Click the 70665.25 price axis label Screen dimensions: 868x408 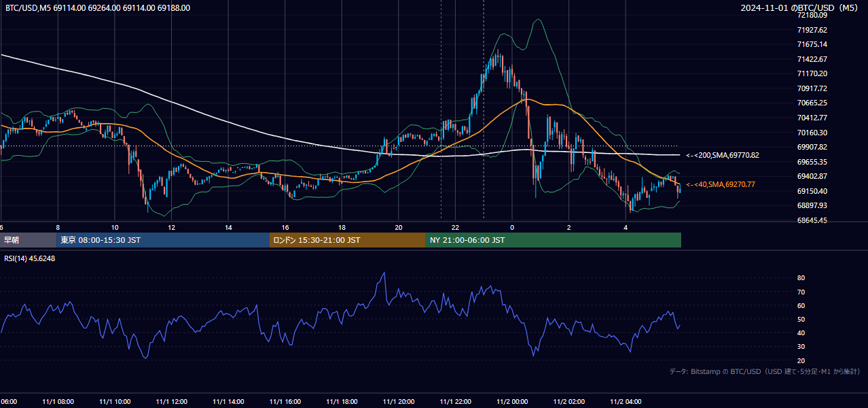click(812, 103)
